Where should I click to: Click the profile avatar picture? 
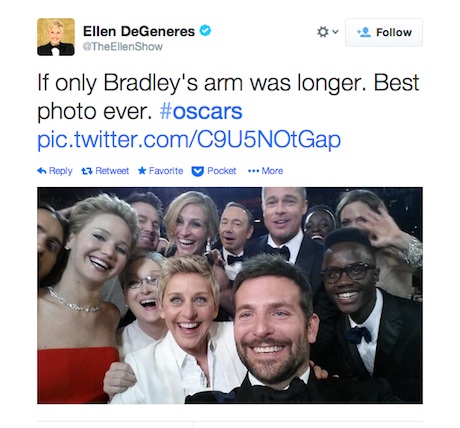click(x=56, y=37)
